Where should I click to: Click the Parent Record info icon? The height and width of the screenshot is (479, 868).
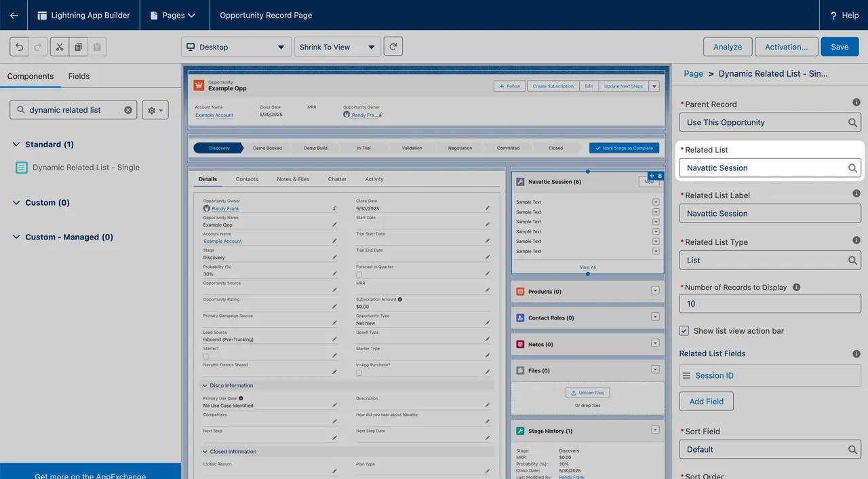(x=856, y=102)
